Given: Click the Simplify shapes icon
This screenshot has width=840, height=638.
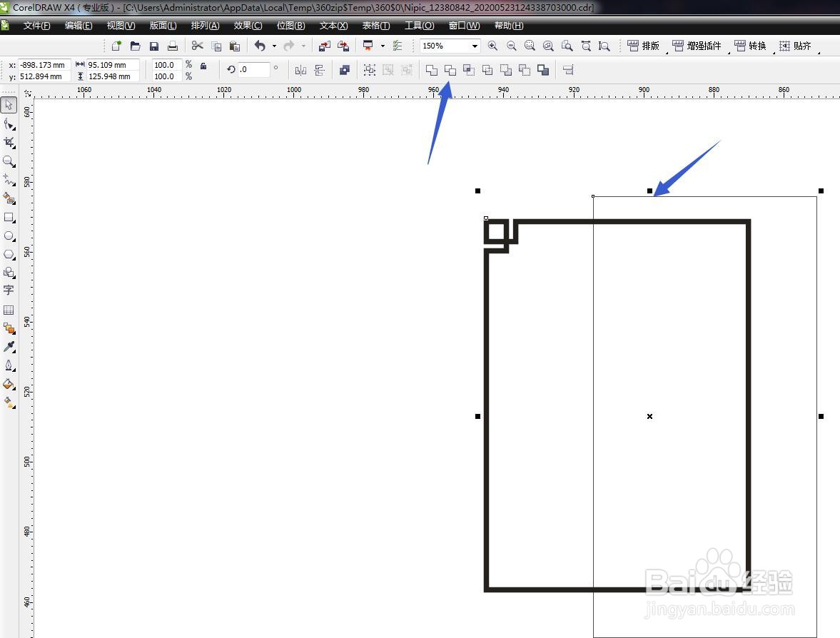Looking at the screenshot, I should click(x=487, y=70).
